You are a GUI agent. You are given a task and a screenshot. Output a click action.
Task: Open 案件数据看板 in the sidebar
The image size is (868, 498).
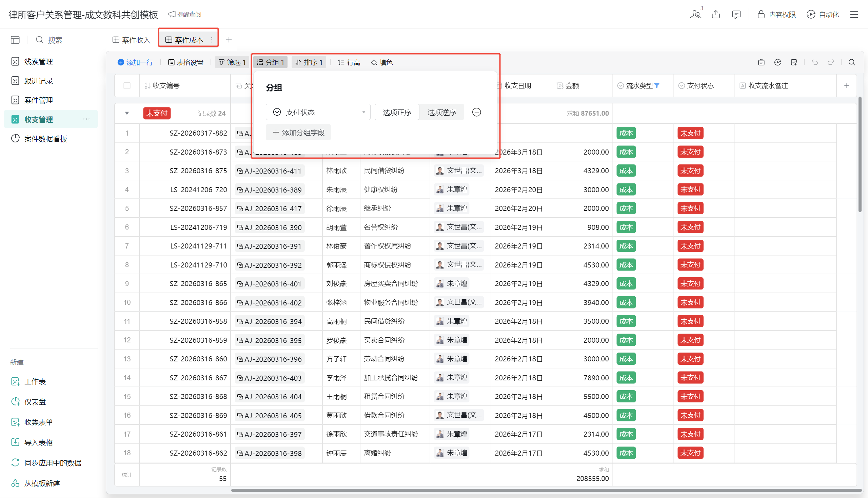[x=45, y=139]
